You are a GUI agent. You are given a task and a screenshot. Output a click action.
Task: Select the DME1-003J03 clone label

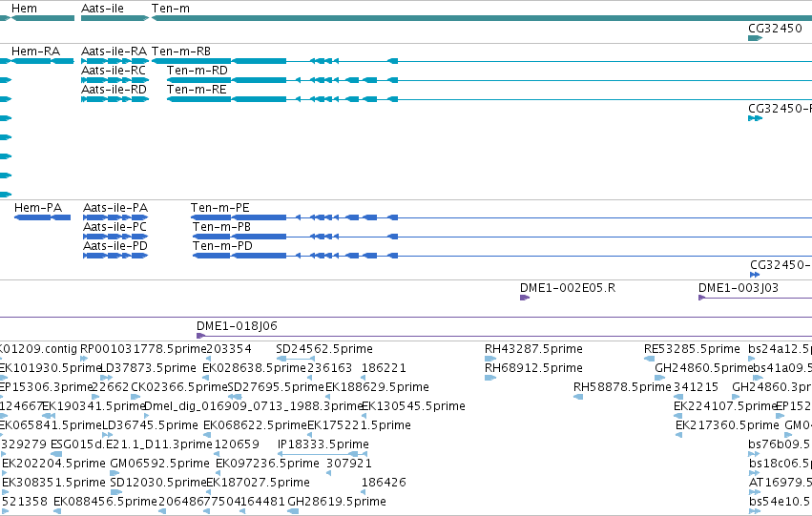738,288
